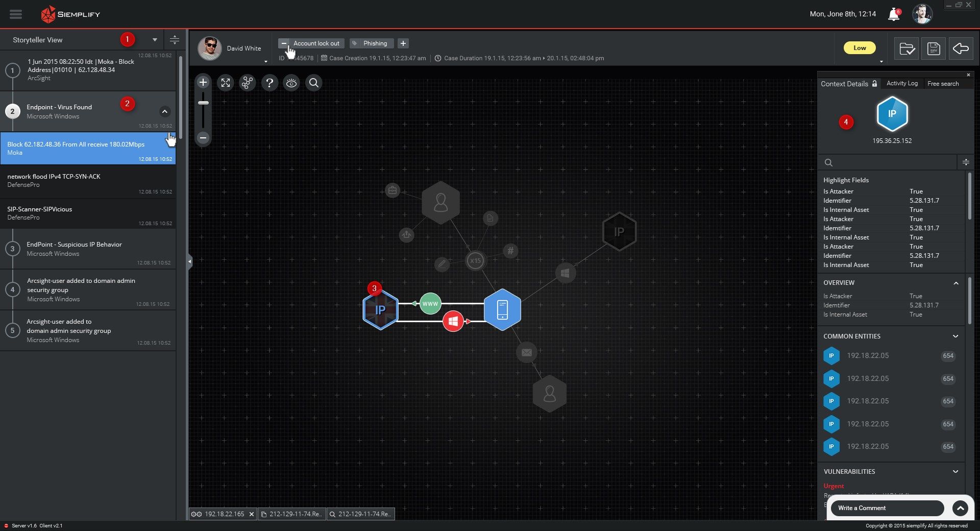
Task: Switch to the Free search tab
Action: click(943, 84)
